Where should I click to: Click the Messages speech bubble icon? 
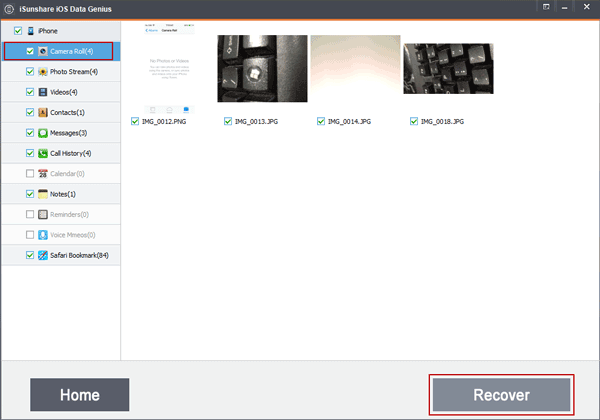click(x=43, y=133)
